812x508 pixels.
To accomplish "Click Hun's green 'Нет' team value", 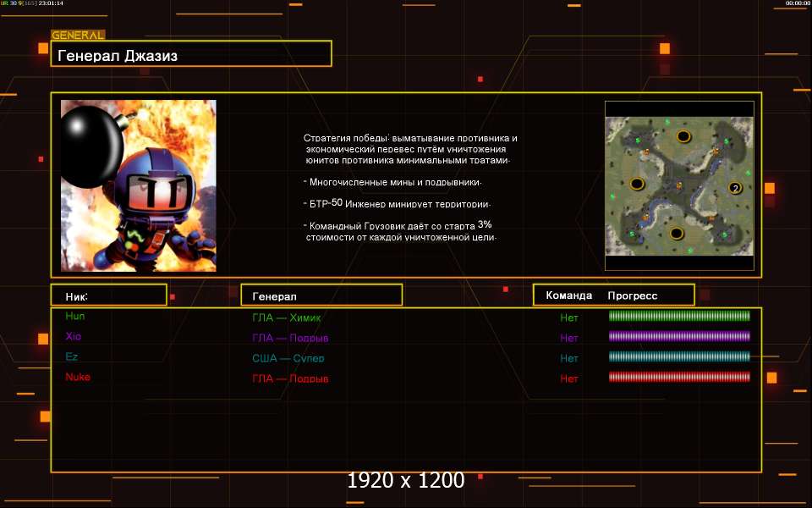I will [568, 317].
